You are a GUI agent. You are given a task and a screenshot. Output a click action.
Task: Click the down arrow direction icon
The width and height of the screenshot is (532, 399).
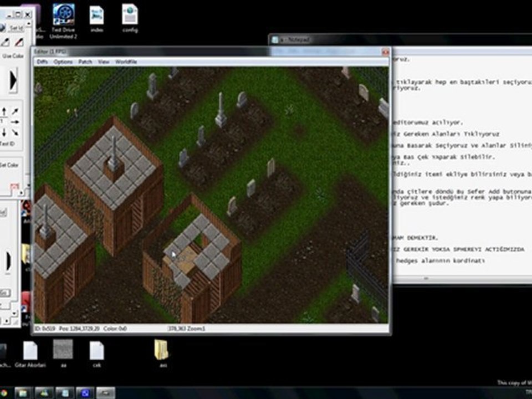pyautogui.click(x=4, y=132)
